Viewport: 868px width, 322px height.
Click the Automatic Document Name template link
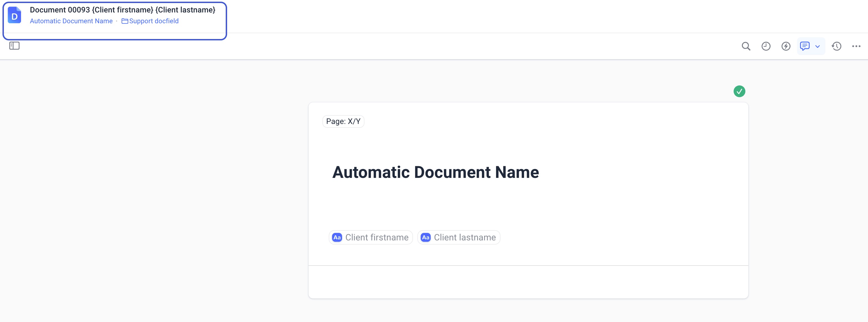click(x=71, y=21)
